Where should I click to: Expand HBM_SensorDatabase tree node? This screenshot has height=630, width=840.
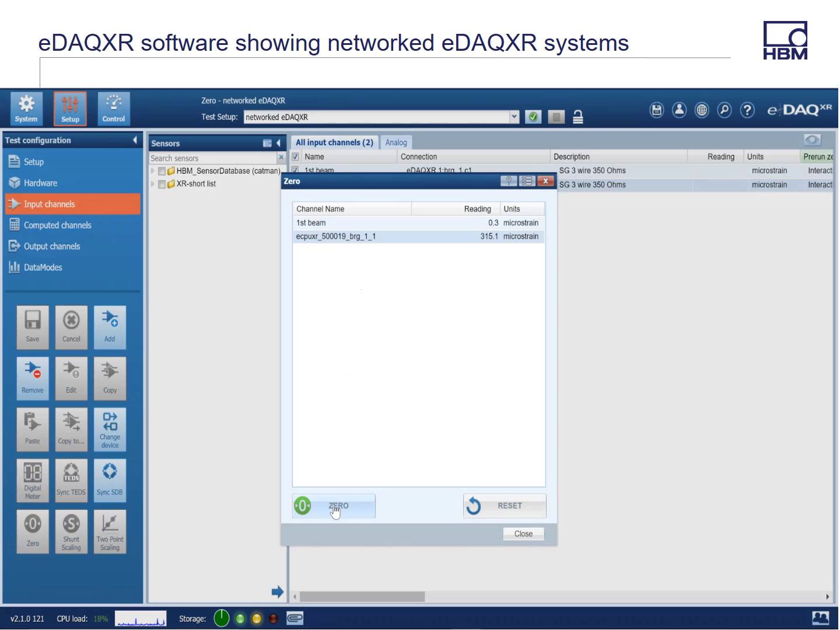coord(153,171)
